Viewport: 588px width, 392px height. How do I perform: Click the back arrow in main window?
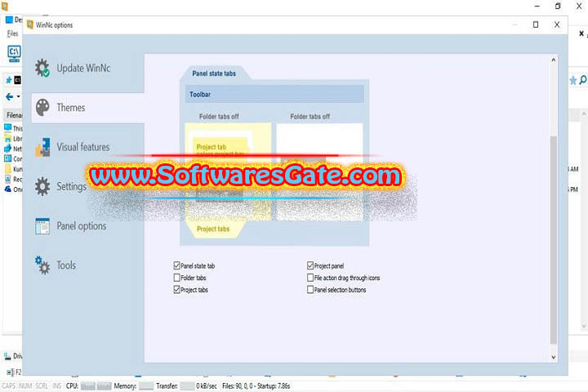point(10,97)
